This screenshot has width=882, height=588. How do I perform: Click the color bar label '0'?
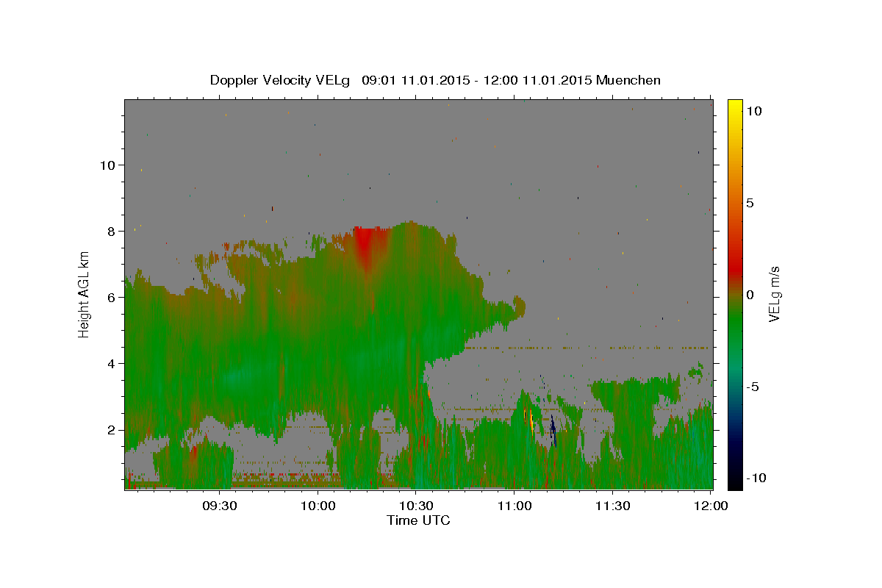click(x=750, y=295)
